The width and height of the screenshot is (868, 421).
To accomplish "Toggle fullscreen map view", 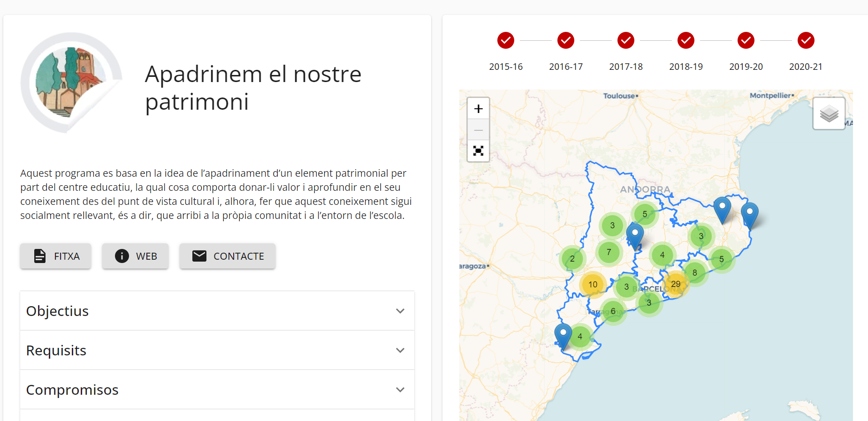I will (x=478, y=151).
